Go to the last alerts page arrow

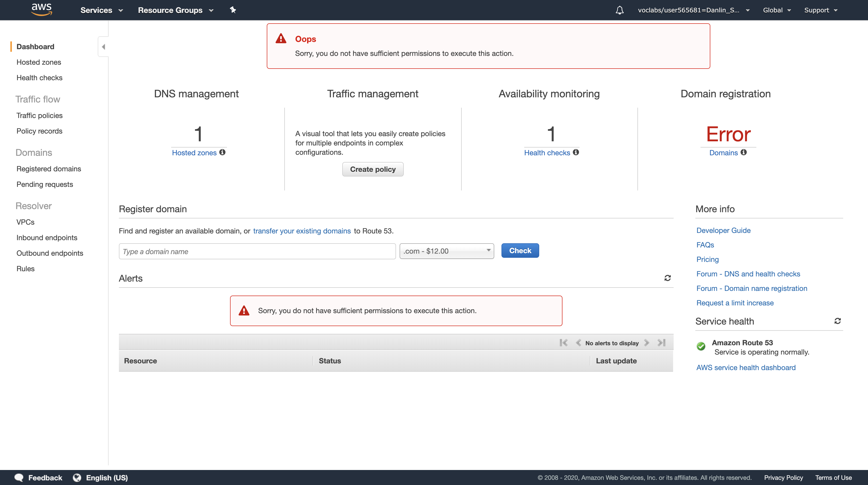pyautogui.click(x=661, y=343)
